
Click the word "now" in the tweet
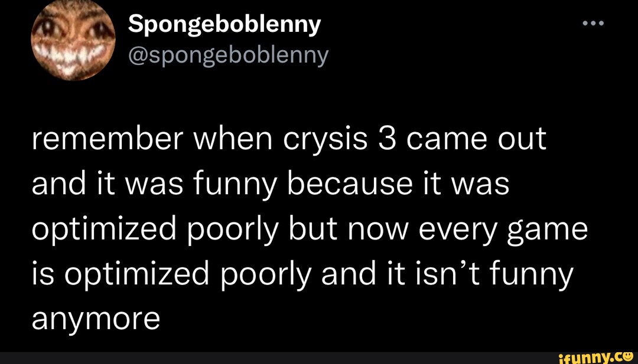365,232
